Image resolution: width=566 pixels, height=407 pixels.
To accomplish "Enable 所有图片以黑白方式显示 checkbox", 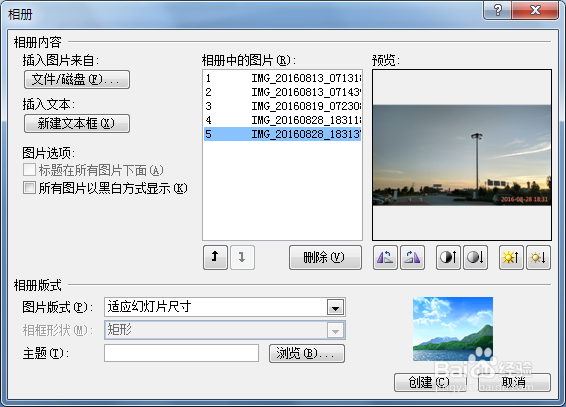I will click(x=29, y=188).
